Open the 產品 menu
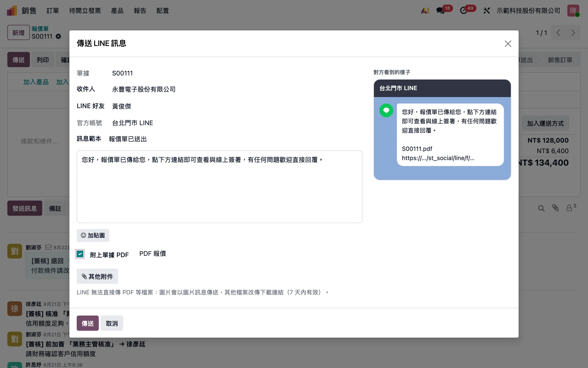Viewport: 588px width, 368px height. [x=117, y=11]
